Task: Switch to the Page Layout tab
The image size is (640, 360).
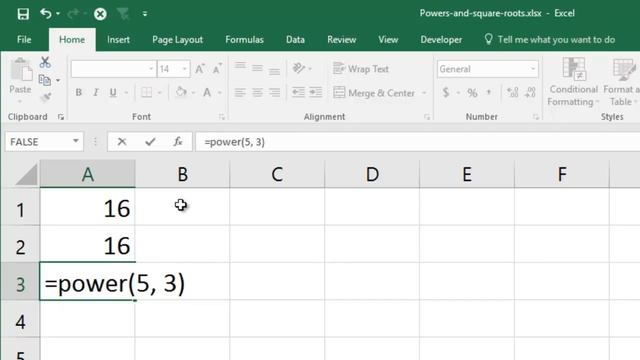Action: (177, 40)
